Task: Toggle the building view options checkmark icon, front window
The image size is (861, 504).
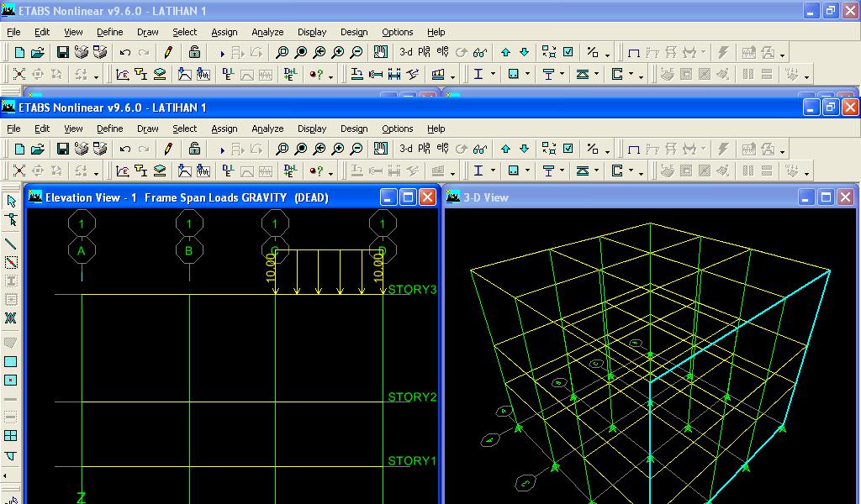Action: pyautogui.click(x=568, y=149)
